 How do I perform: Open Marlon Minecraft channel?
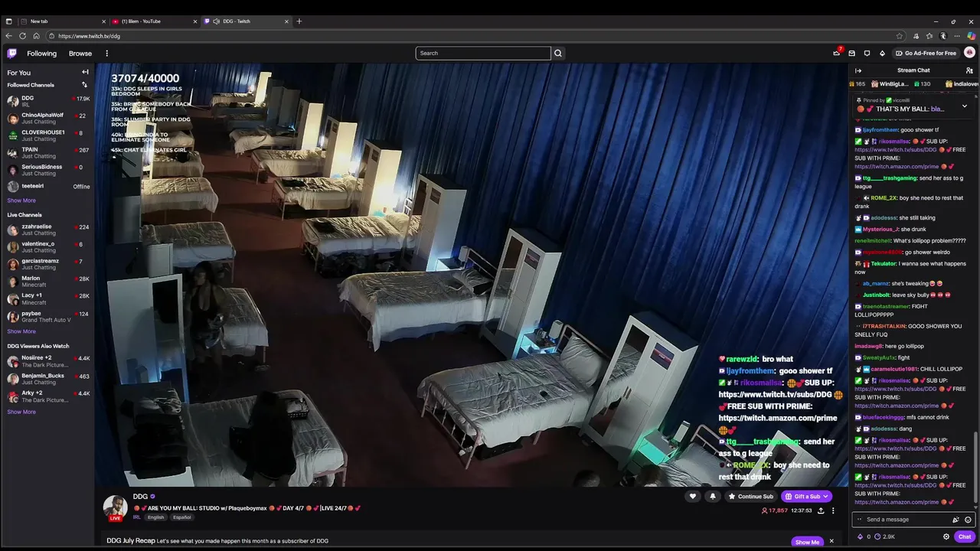coord(47,281)
